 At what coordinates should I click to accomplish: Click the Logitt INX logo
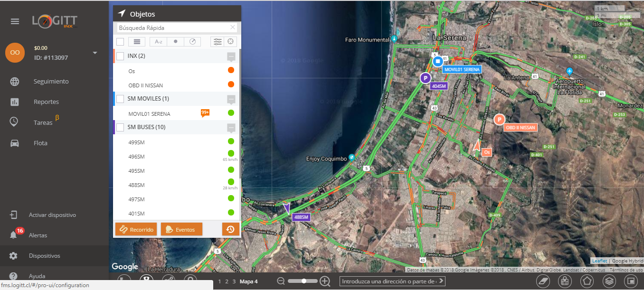(55, 21)
